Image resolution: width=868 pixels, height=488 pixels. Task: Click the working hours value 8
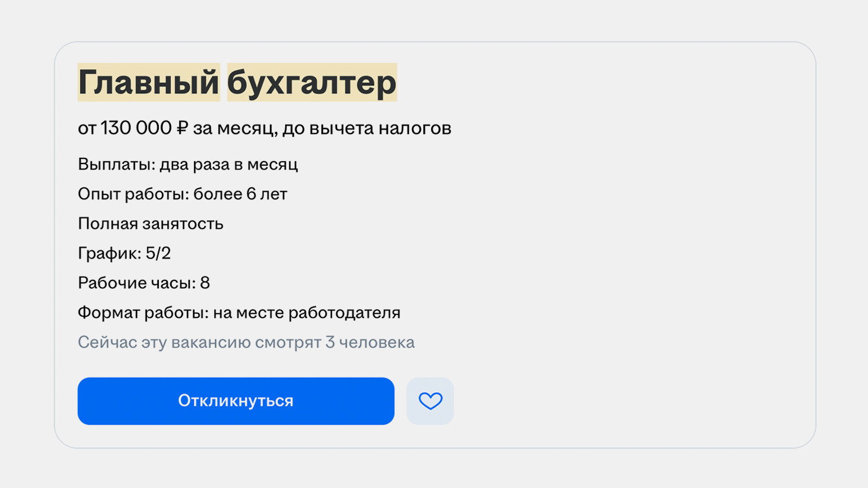tap(205, 283)
